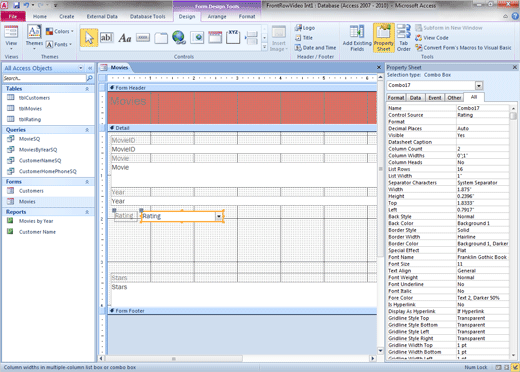This screenshot has height=372, width=520.
Task: Collapse the navigation pane shutter button
Action: (90, 68)
